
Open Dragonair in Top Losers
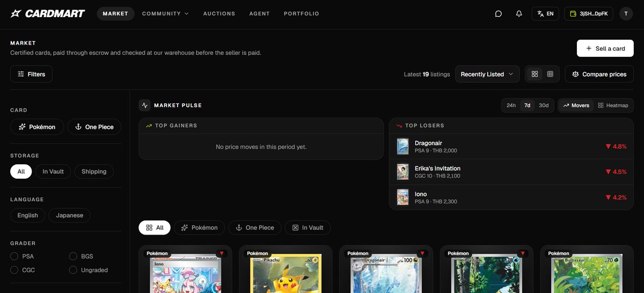pyautogui.click(x=511, y=146)
